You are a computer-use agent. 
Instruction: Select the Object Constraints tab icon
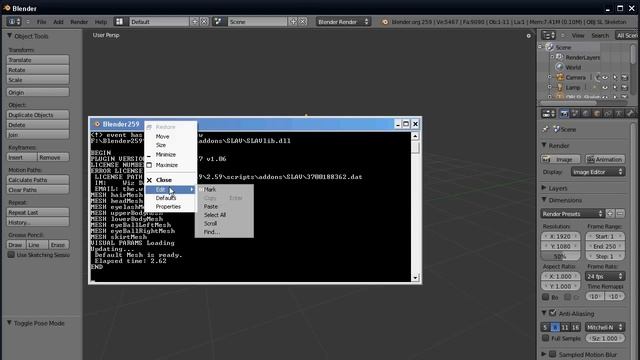[x=608, y=114]
